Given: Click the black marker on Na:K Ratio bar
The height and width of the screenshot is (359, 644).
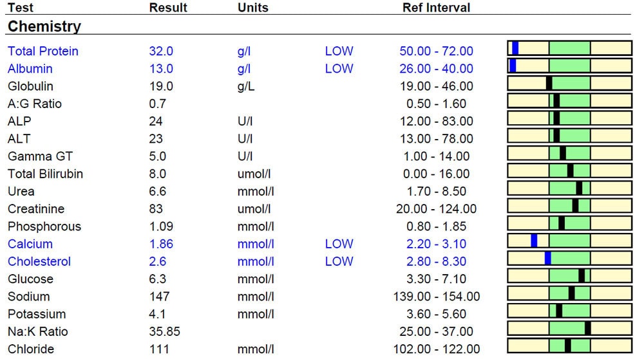Looking at the screenshot, I should pos(588,328).
